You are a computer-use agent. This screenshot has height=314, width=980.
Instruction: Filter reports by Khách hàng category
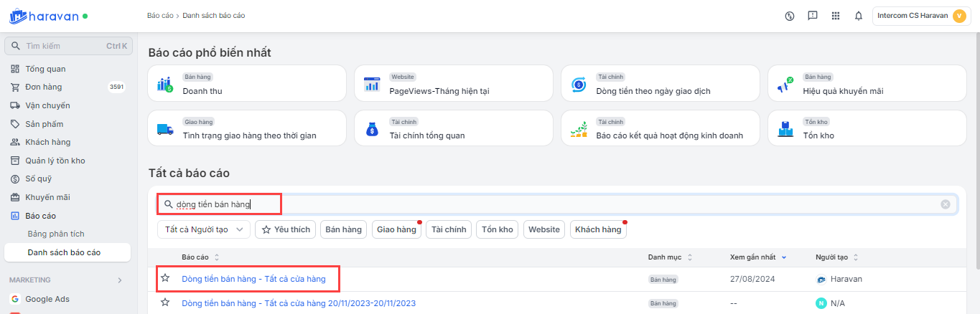(598, 229)
